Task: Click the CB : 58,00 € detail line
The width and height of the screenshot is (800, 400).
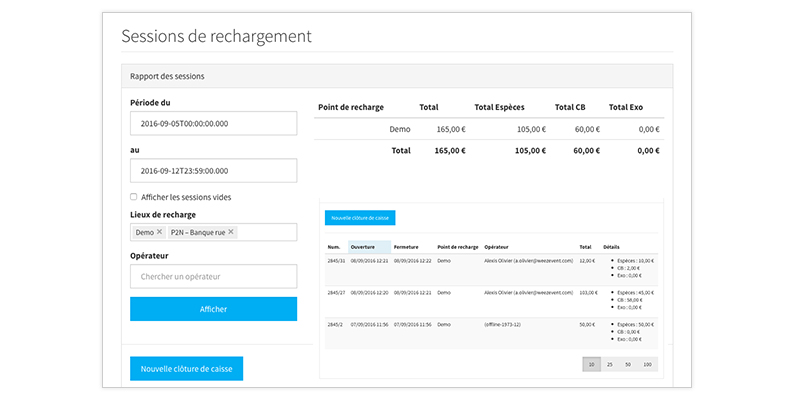Action: point(629,300)
